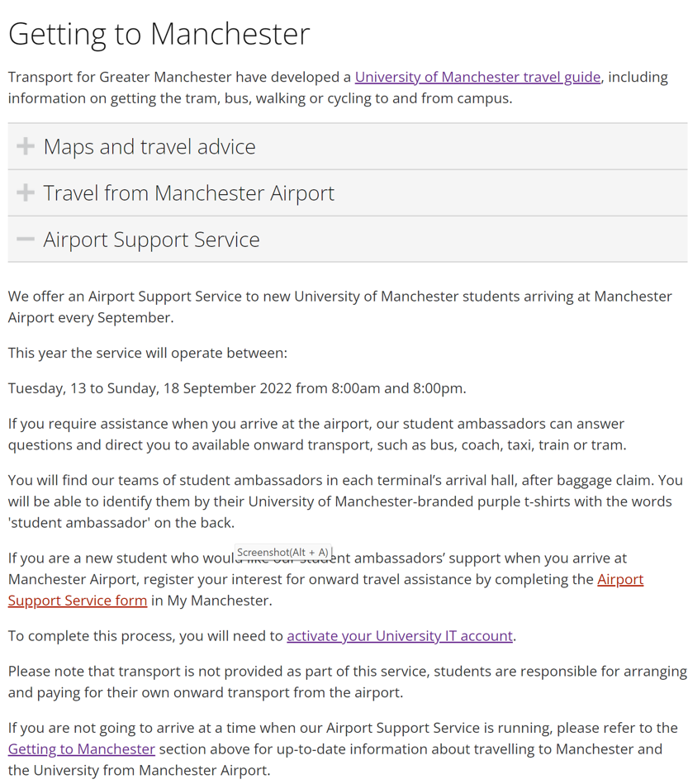Viewport: 688px width, 784px height.
Task: Click the 'This year the service will operate between' line
Action: [x=148, y=353]
